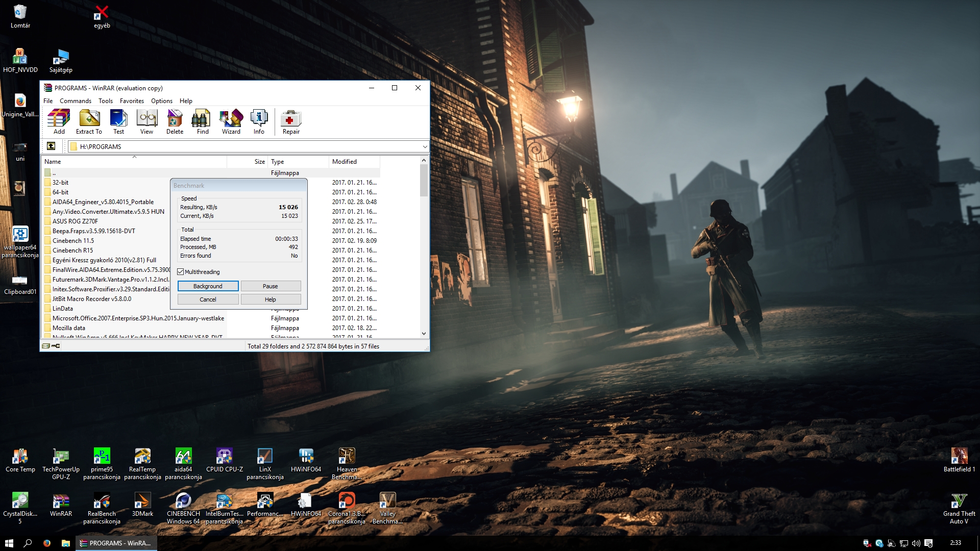Select the Valley Benchmark desktop icon
The height and width of the screenshot is (551, 980).
pos(387,508)
